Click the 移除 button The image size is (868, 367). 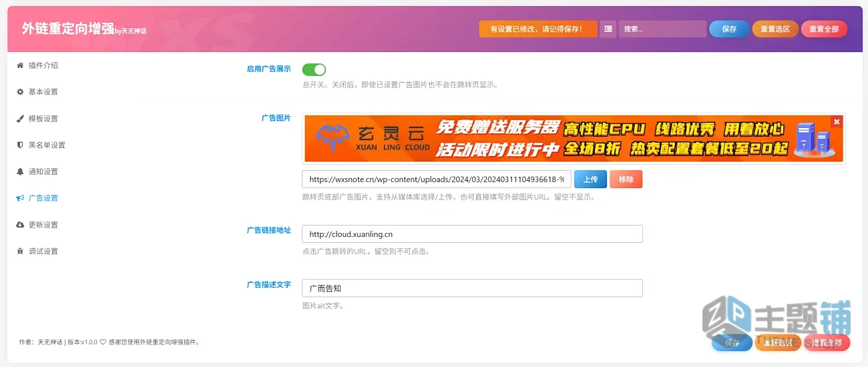point(626,179)
